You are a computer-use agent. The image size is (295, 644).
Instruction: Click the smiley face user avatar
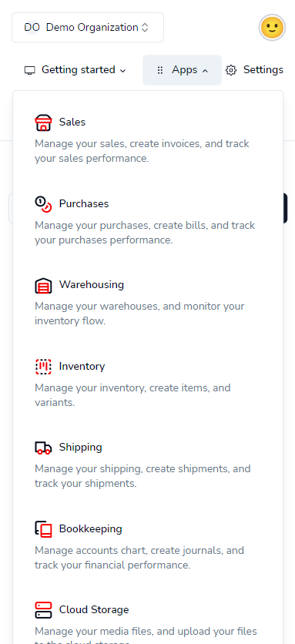click(x=272, y=28)
